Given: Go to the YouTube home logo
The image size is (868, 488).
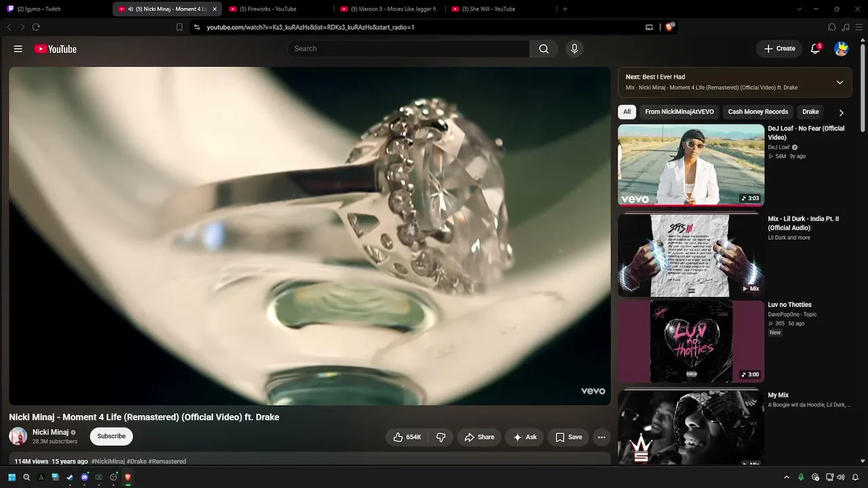Looking at the screenshot, I should click(56, 49).
